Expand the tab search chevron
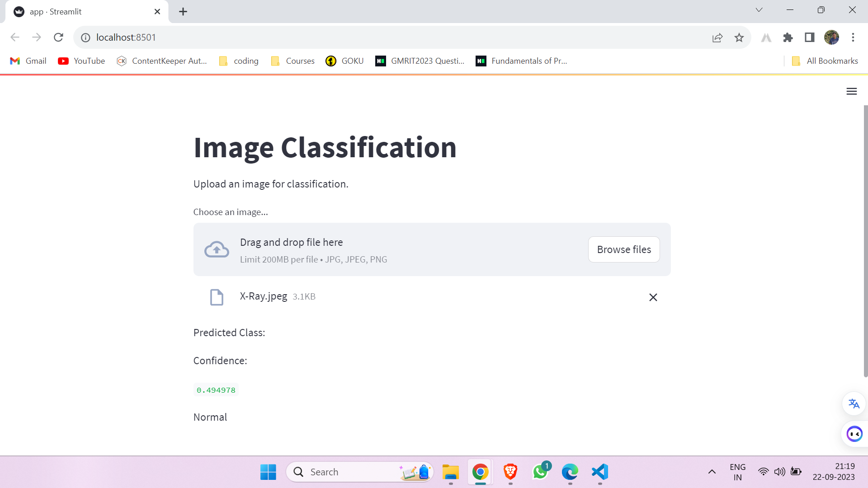 click(759, 10)
